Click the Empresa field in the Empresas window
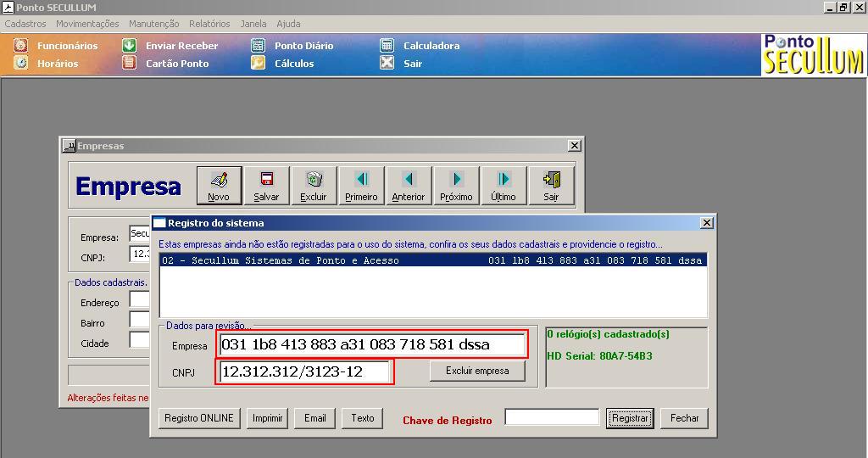Image resolution: width=868 pixels, height=458 pixels. tap(140, 234)
